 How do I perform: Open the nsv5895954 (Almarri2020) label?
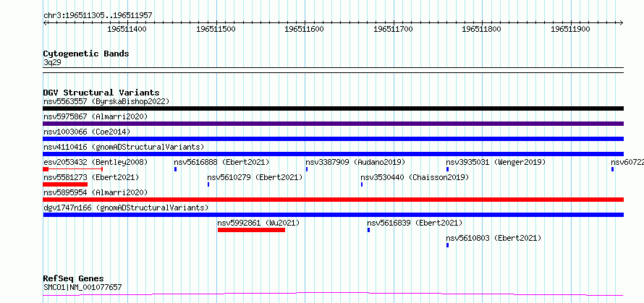96,192
